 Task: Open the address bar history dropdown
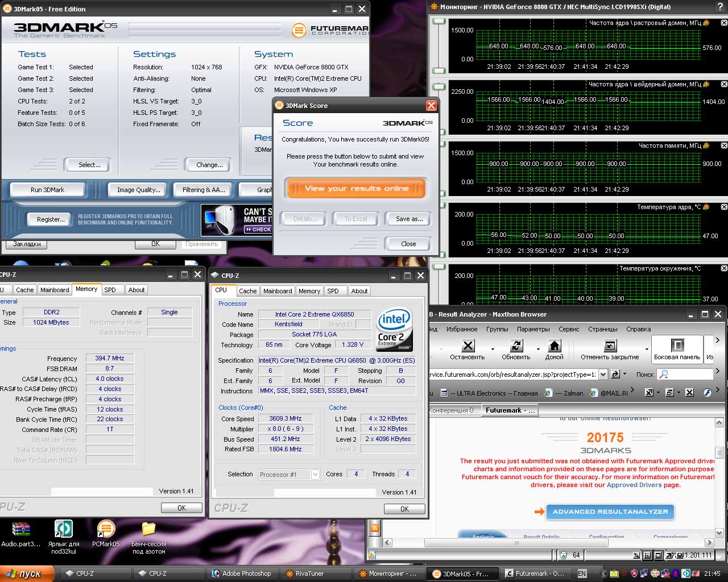[x=603, y=374]
